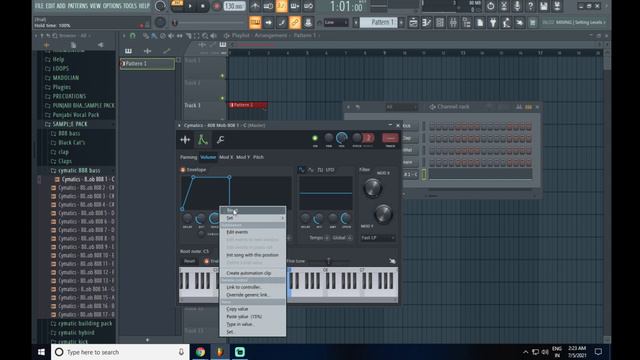Toggle the Envelope enable switch
The image size is (640, 360).
tap(183, 170)
